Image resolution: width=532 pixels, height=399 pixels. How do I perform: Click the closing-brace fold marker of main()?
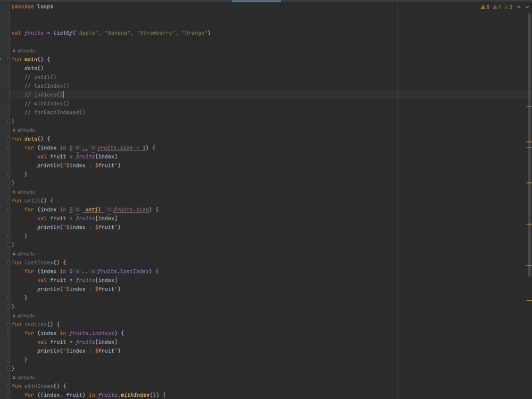click(9, 121)
